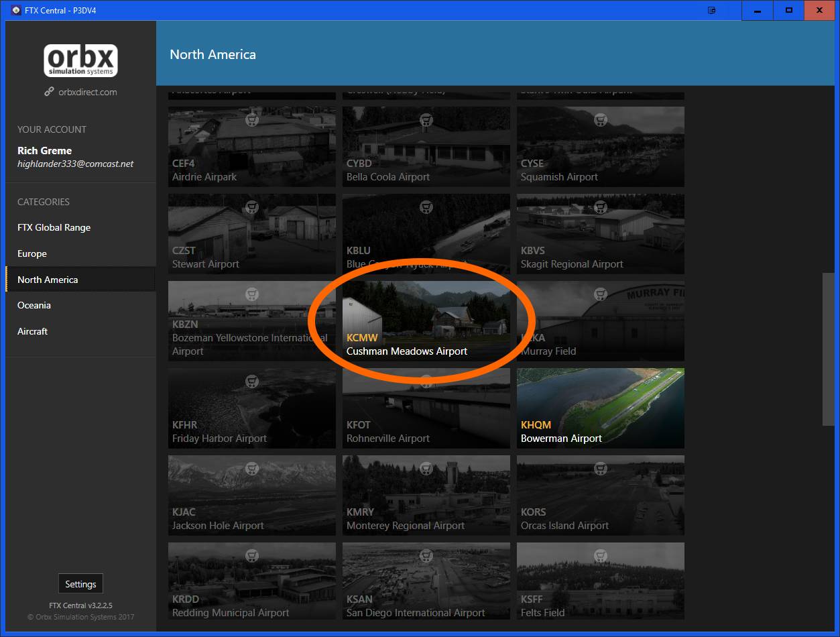Click the "FTX Central v3.2.2.5" version text
840x637 pixels.
tap(80, 605)
